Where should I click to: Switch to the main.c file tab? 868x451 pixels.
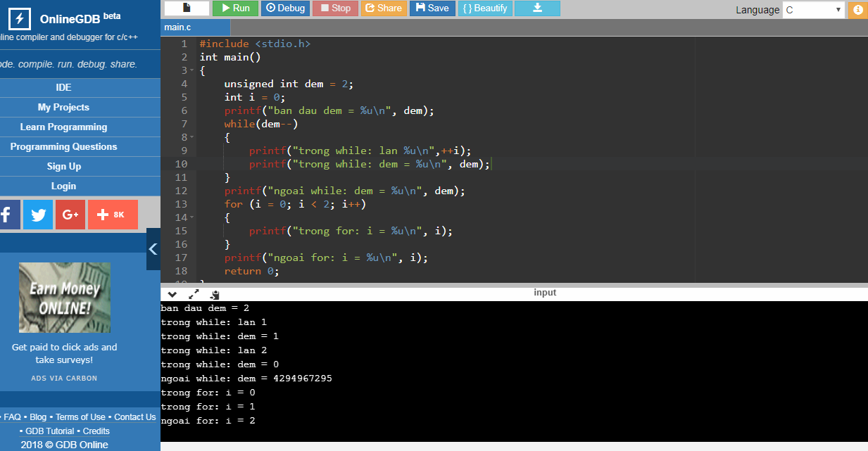[178, 27]
